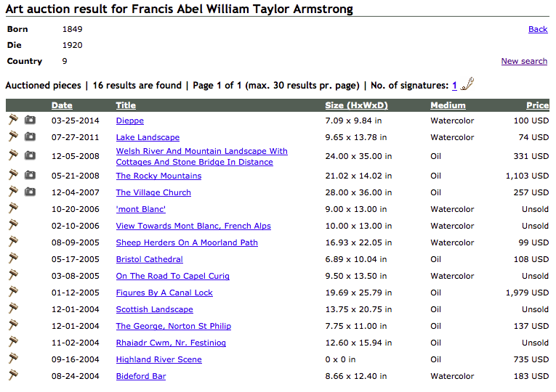Select the date 08-24-2004
Viewport: 556px width, 392px height.
click(x=75, y=376)
